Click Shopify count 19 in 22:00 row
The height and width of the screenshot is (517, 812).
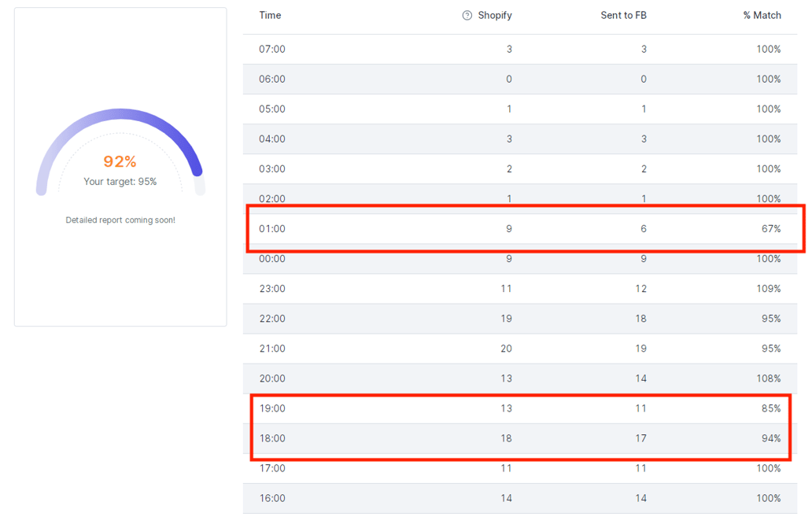click(x=507, y=319)
